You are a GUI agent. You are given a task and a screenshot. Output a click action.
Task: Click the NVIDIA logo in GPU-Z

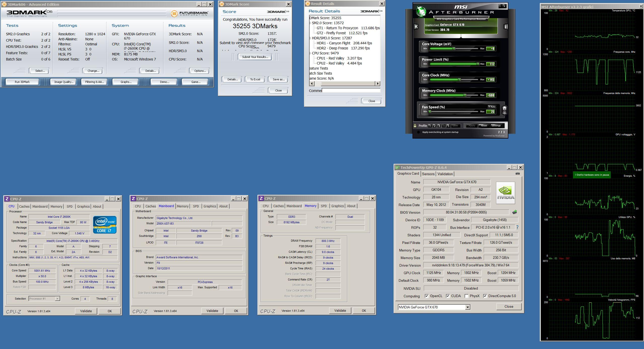(506, 193)
